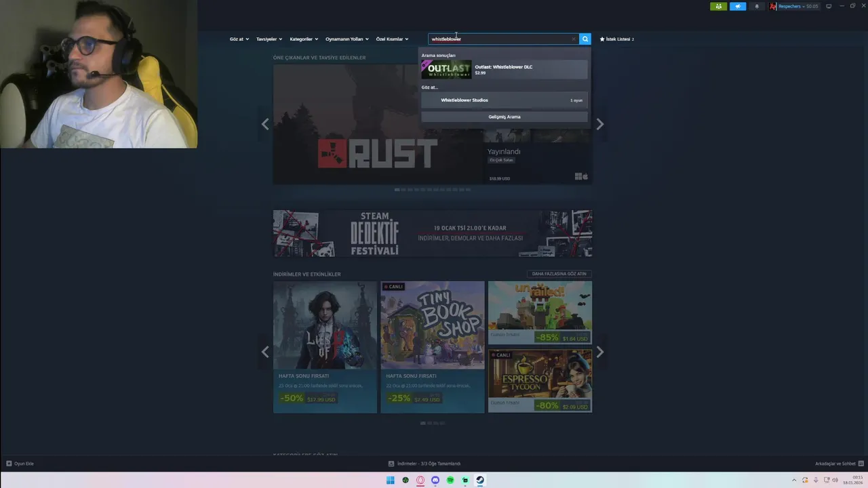
Task: Select Whistleblower Studios result
Action: [x=505, y=100]
